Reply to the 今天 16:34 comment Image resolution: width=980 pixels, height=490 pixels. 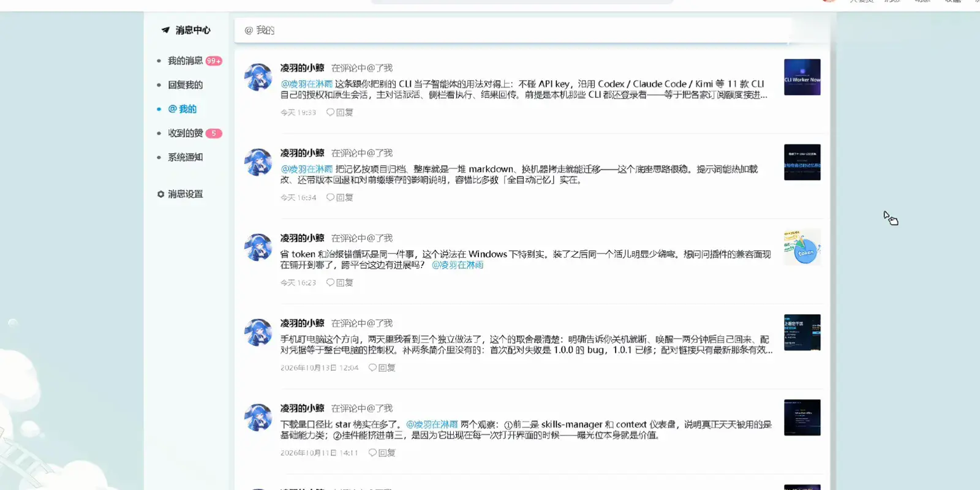[340, 198]
